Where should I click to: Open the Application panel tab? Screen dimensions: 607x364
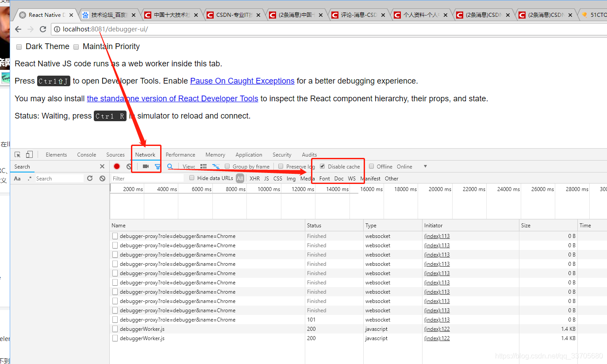(x=249, y=155)
